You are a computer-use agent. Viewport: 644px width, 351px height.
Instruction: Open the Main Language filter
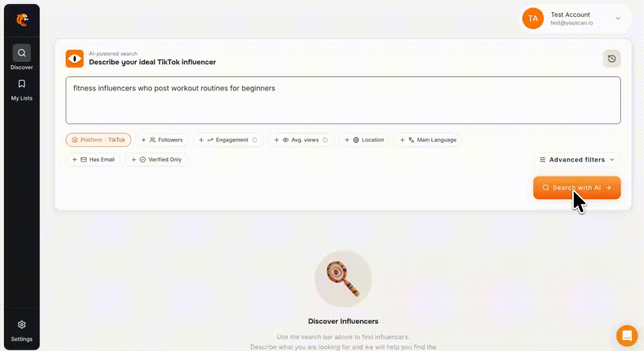coord(428,140)
